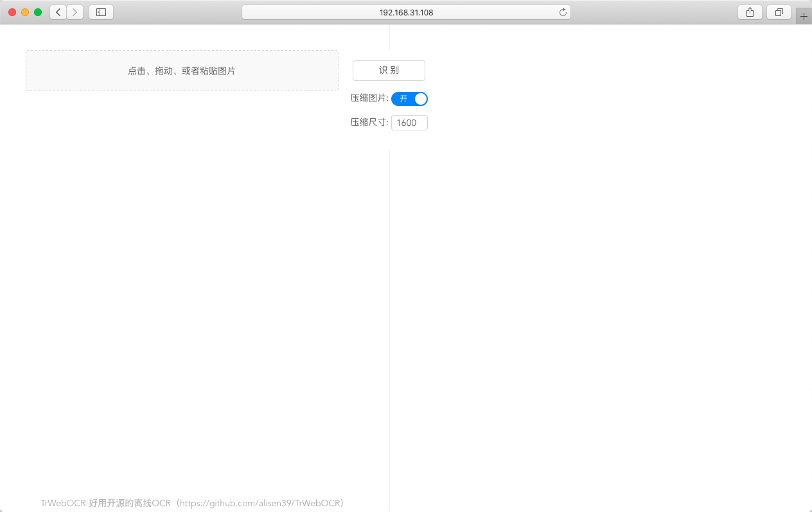Go forward with Safari's forward arrow
812x512 pixels.
[75, 12]
